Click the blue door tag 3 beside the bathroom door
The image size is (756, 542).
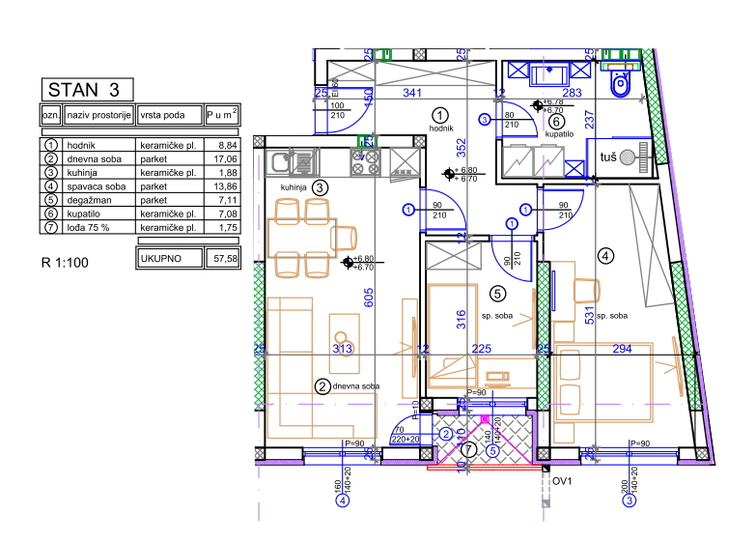point(485,120)
